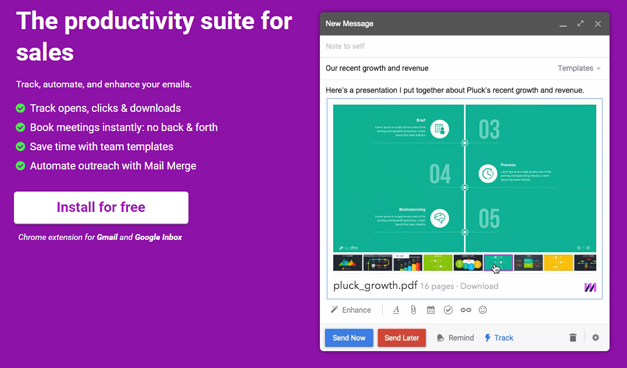Click the Note to self recipient field
The image size is (627, 368).
click(465, 46)
